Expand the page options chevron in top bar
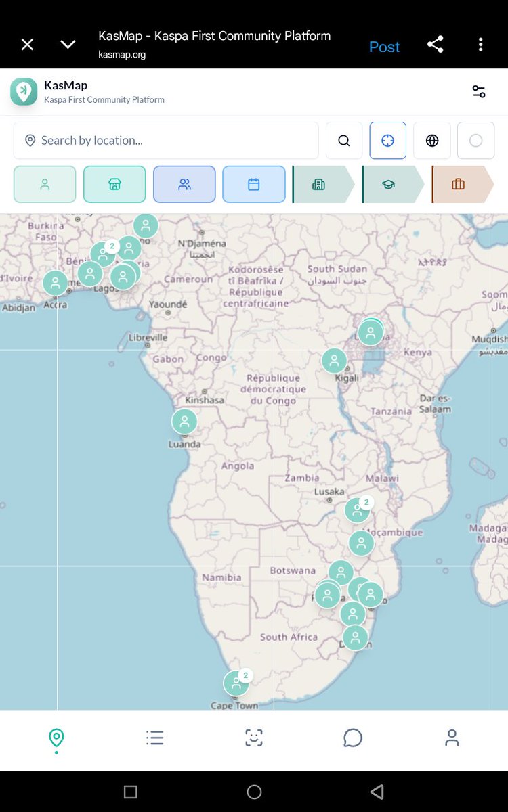The height and width of the screenshot is (812, 508). pos(68,45)
